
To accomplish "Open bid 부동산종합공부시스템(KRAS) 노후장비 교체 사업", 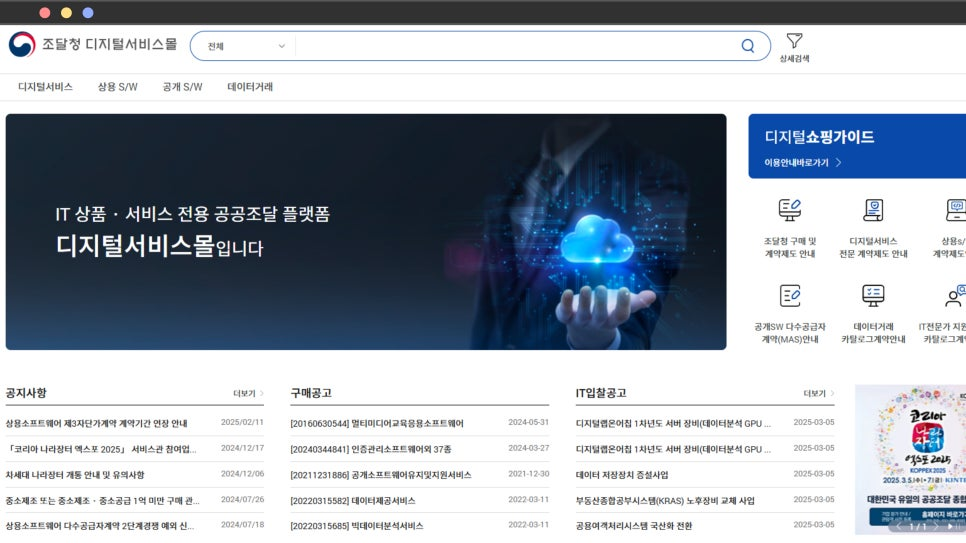I will coord(665,501).
